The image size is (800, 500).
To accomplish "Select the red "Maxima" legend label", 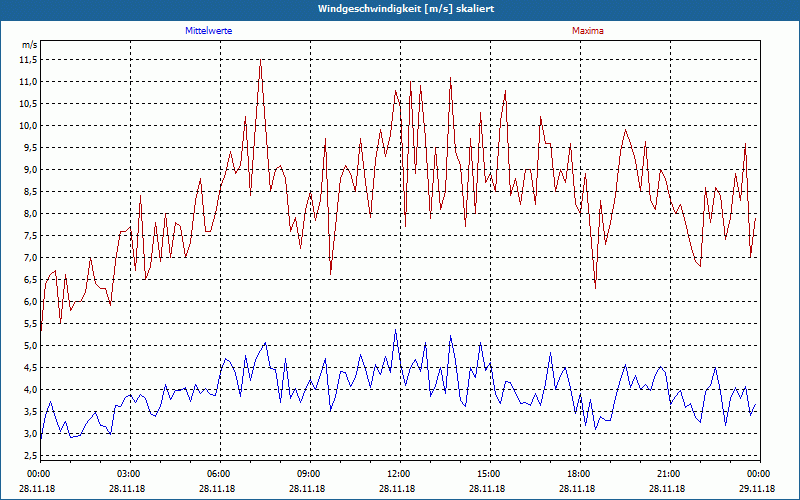I will coord(588,31).
